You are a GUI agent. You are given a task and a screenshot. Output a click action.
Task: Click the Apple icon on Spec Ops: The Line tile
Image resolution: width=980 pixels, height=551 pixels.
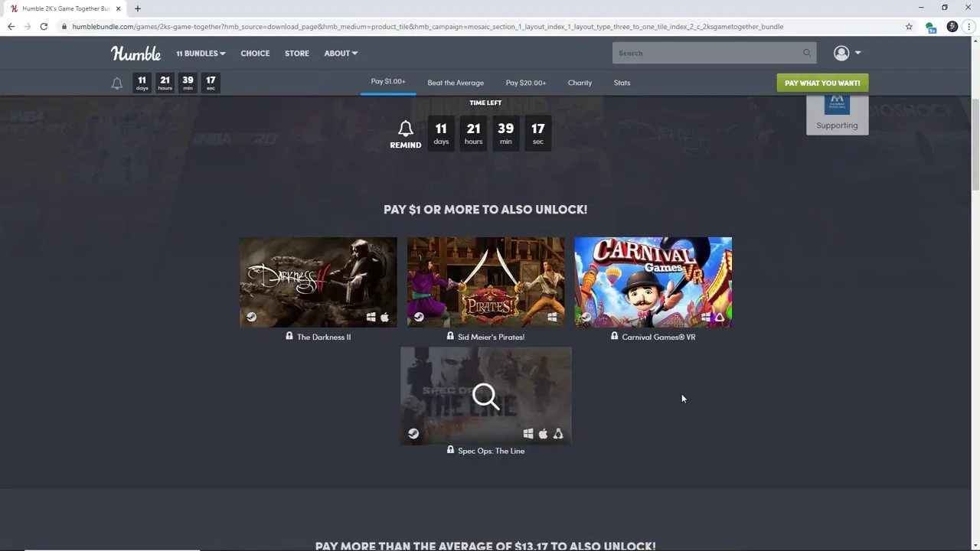coord(543,434)
